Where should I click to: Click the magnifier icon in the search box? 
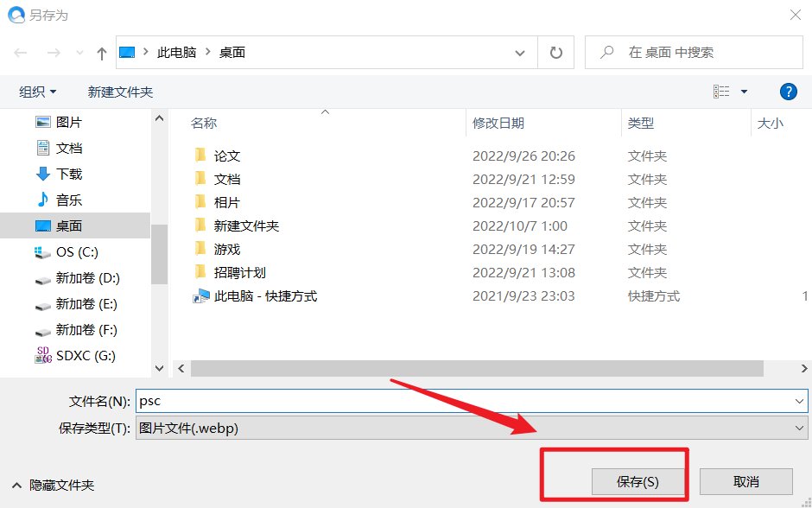[x=605, y=52]
